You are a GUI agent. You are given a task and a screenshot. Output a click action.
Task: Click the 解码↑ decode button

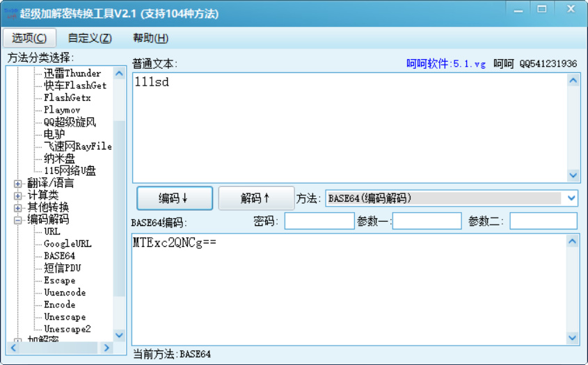(x=256, y=198)
